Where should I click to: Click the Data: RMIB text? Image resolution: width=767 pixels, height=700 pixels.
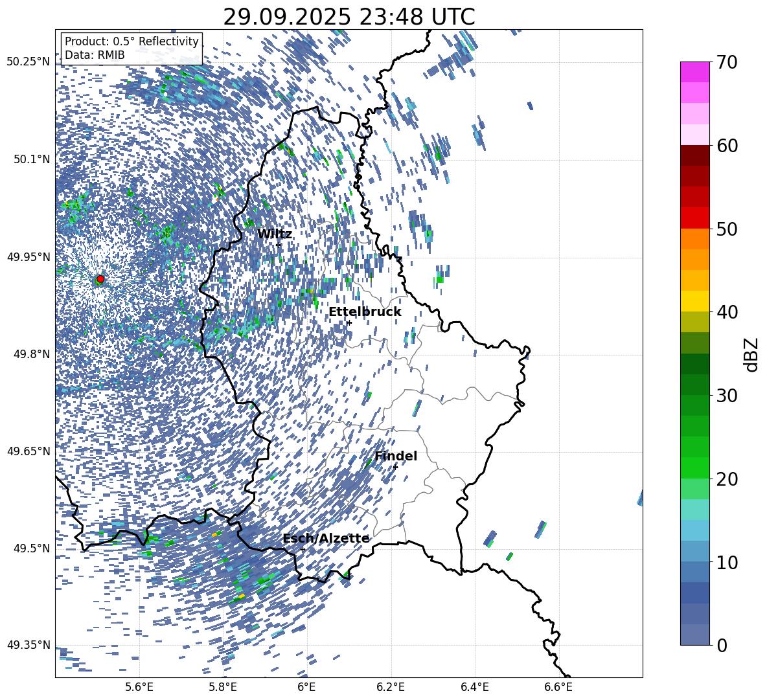pyautogui.click(x=95, y=55)
